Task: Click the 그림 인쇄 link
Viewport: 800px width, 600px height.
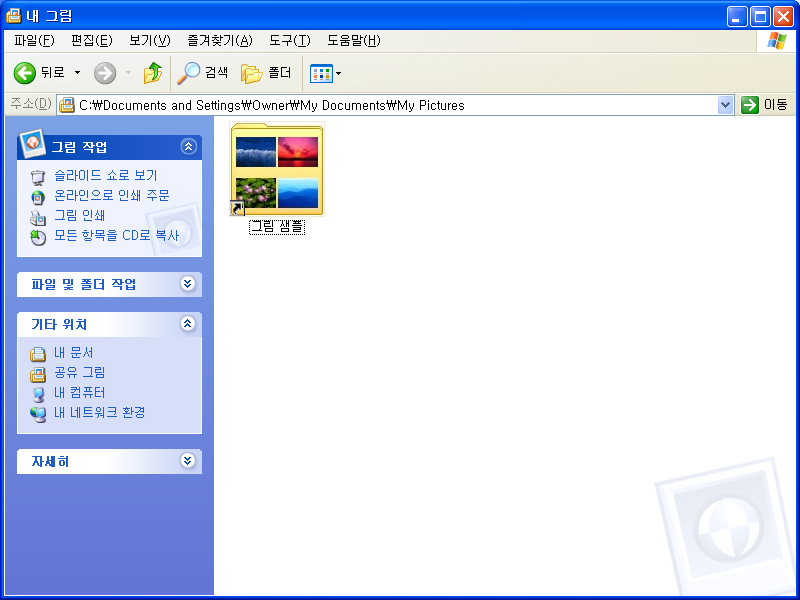Action: click(80, 215)
